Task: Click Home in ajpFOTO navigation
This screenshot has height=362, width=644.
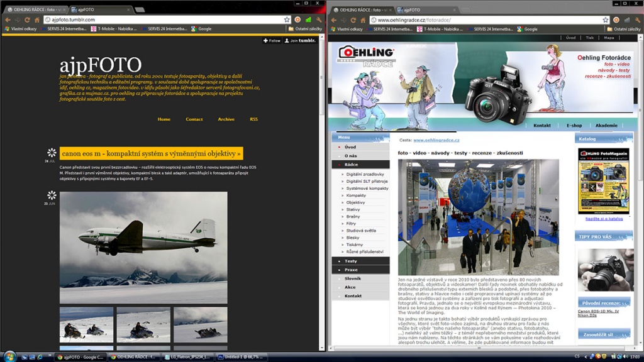Action: tap(164, 119)
